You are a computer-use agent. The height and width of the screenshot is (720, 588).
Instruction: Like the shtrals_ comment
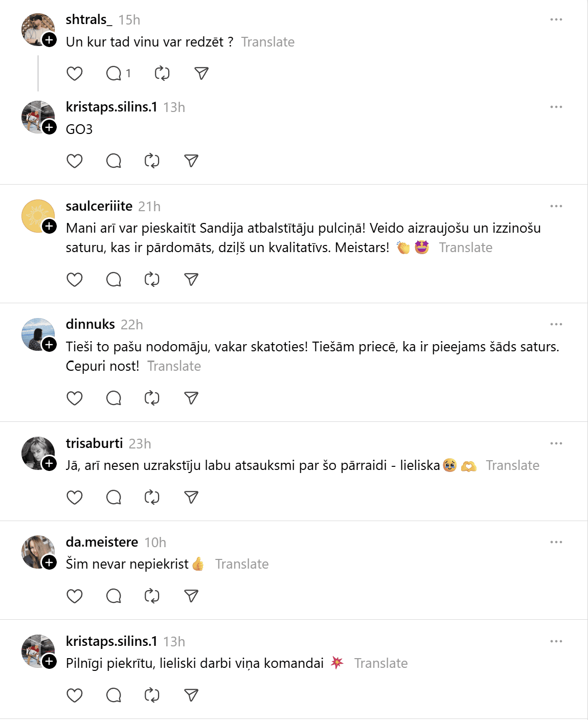pos(75,74)
